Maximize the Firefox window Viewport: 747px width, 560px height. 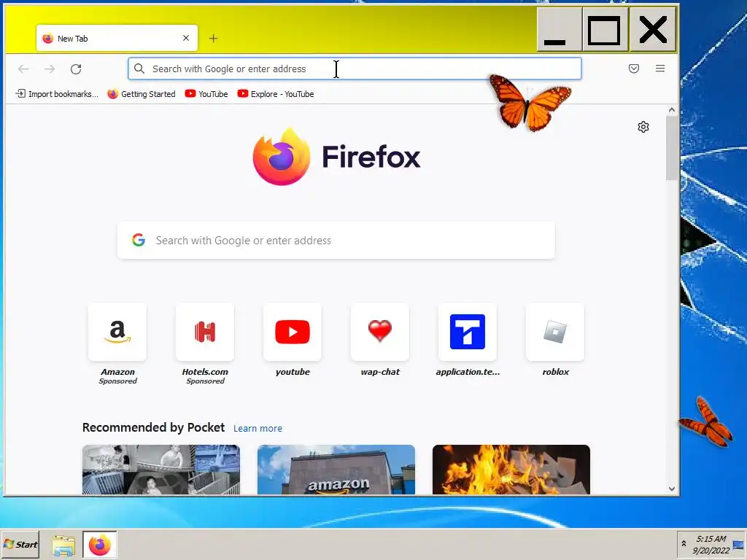[x=605, y=29]
